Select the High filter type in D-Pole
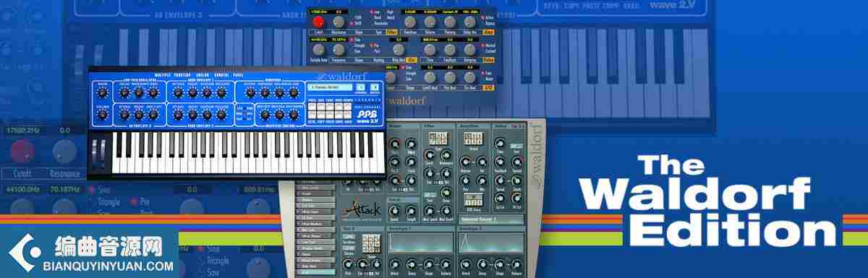Image resolution: width=868 pixels, height=278 pixels. click(x=390, y=12)
